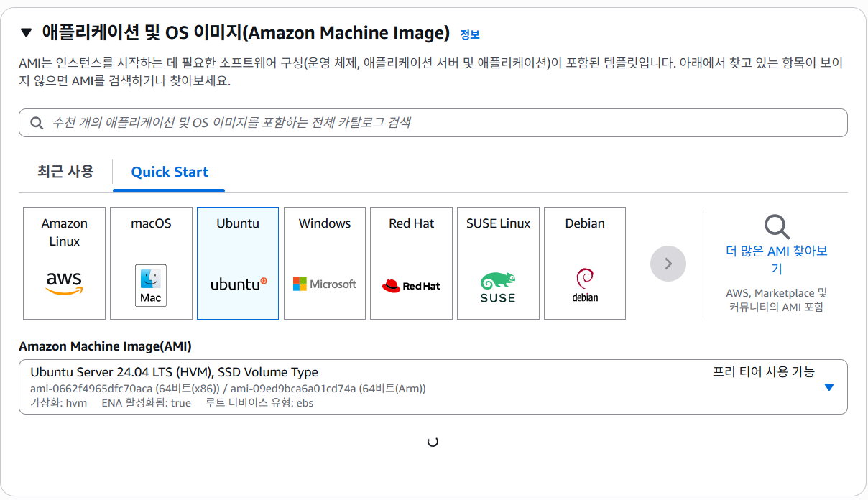Click the 루트 디바이스 유형: ebs text

259,403
